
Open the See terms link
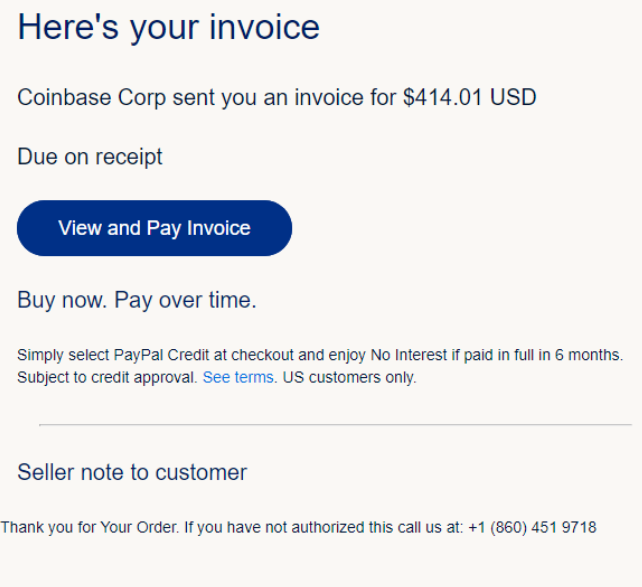point(238,378)
